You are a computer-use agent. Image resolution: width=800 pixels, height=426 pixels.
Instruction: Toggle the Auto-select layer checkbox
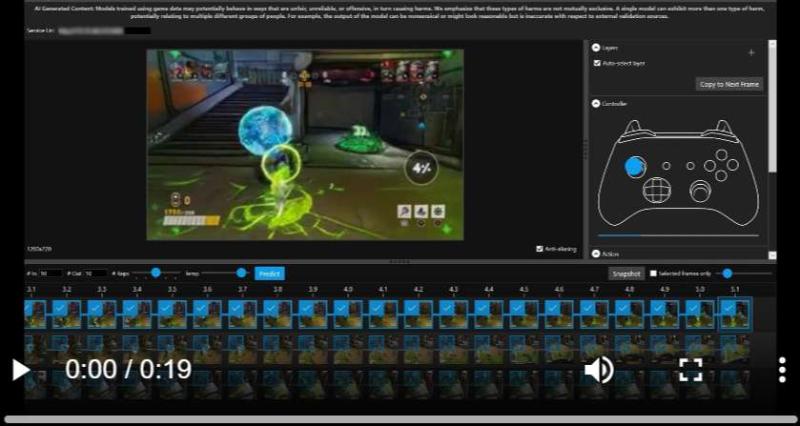coord(597,63)
